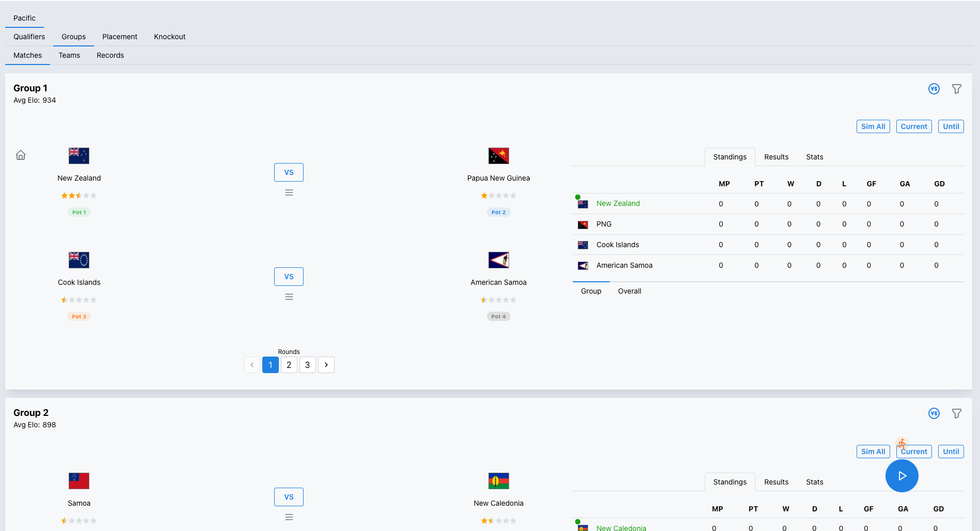Viewport: 980px width, 531px height.
Task: Switch to the Groups tab
Action: tap(73, 37)
